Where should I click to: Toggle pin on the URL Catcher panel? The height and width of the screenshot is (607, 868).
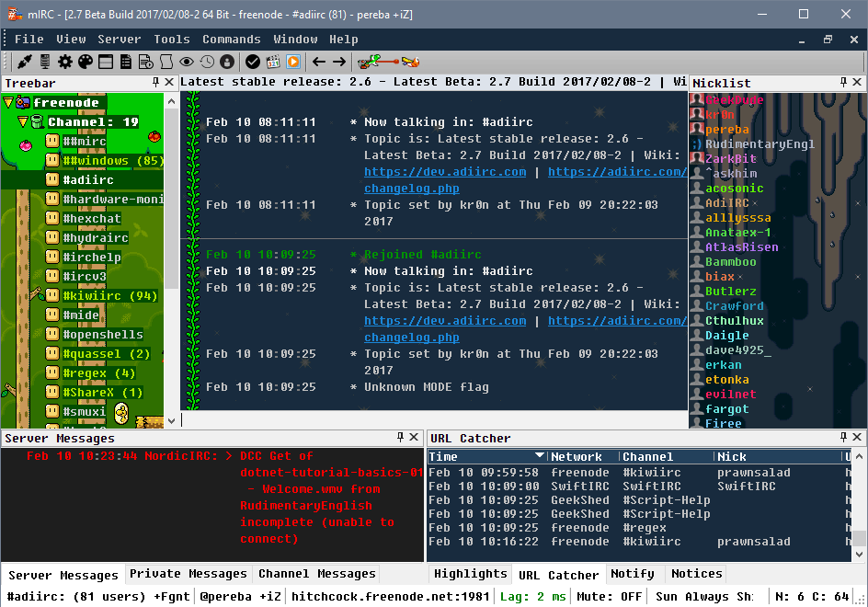(x=843, y=437)
